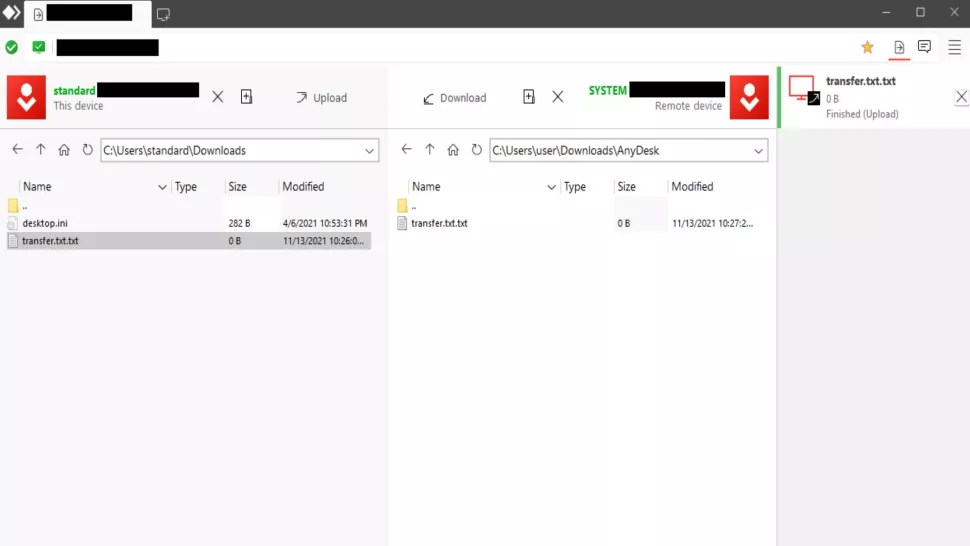Minimize the AnyDesk window
This screenshot has height=546, width=970.
(x=886, y=13)
